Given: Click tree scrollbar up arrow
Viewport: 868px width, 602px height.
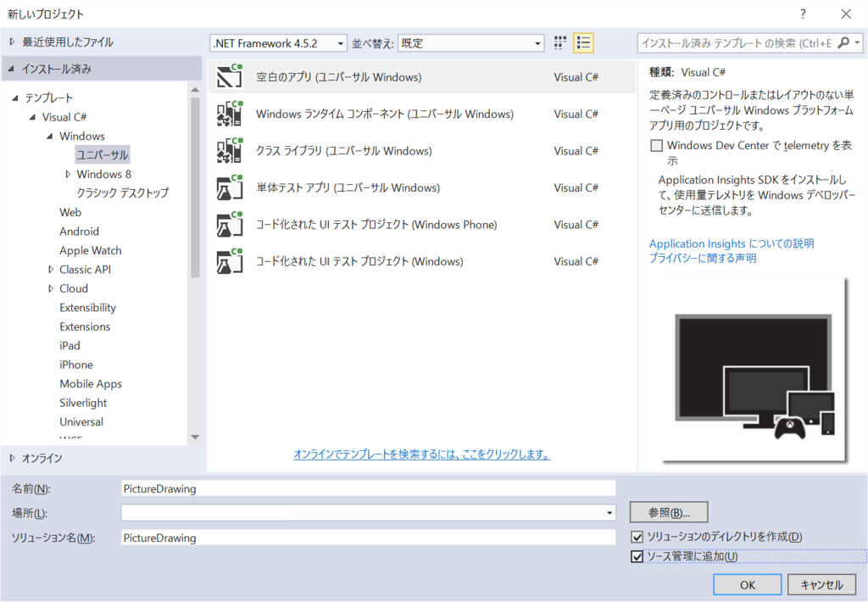Looking at the screenshot, I should 195,89.
